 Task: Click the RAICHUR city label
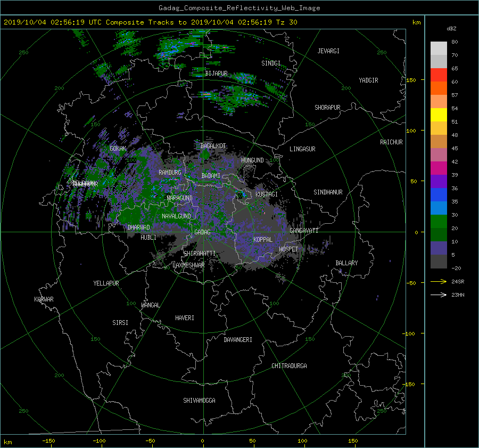391,142
